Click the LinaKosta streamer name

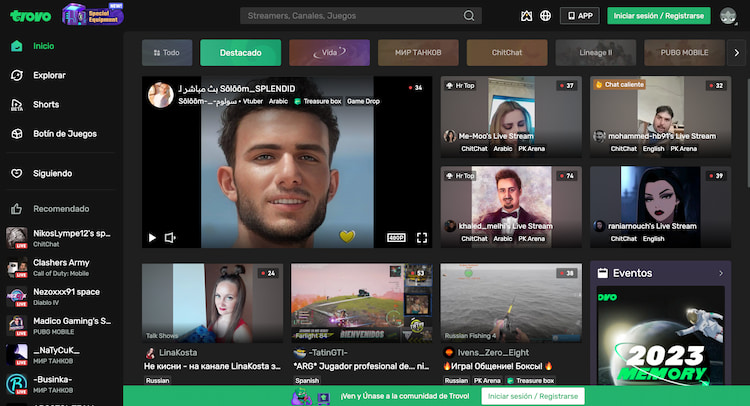click(178, 352)
